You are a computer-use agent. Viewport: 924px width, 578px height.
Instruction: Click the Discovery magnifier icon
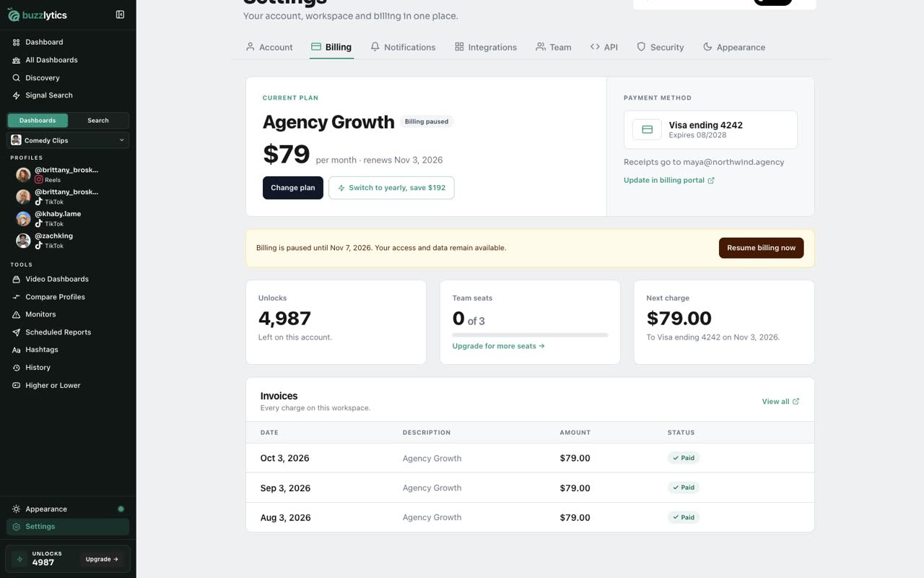pos(17,78)
